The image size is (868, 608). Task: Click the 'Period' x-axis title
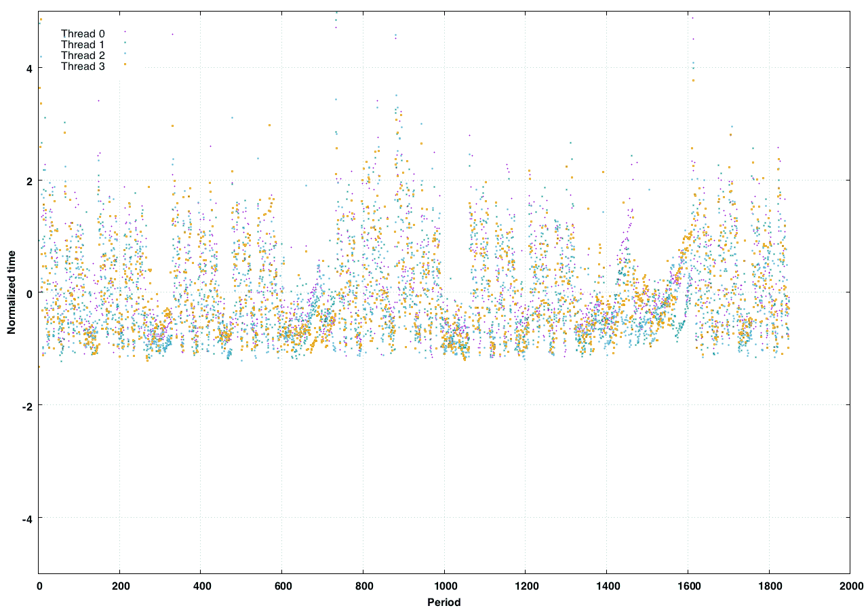tap(444, 602)
